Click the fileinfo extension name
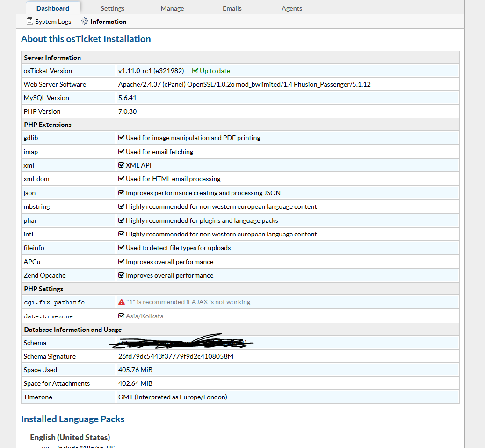Image resolution: width=485 pixels, height=448 pixels. click(x=34, y=248)
